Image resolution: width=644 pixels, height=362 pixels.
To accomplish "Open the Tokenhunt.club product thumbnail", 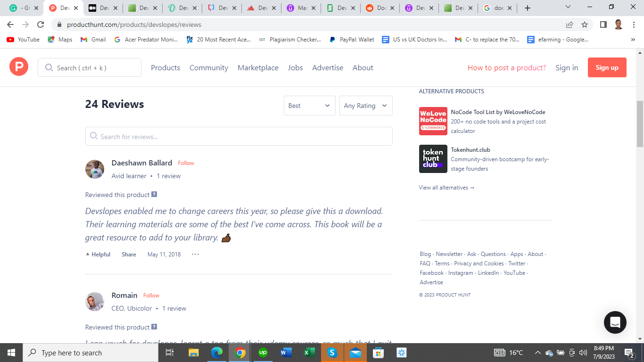I will (433, 159).
